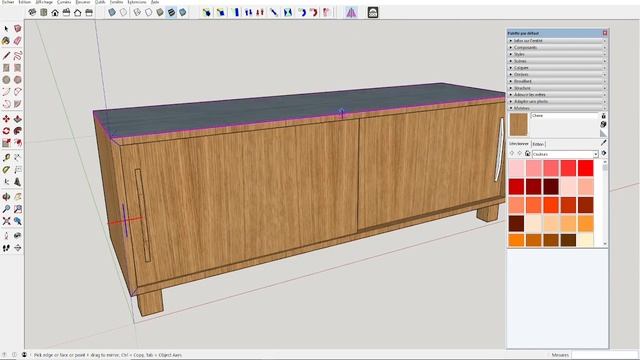The height and width of the screenshot is (360, 640).
Task: Switch to Front view with the filled house icon
Action: [x=55, y=12]
